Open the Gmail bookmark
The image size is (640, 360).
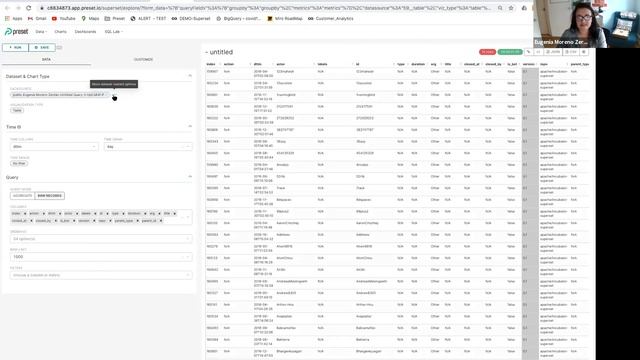[x=37, y=18]
